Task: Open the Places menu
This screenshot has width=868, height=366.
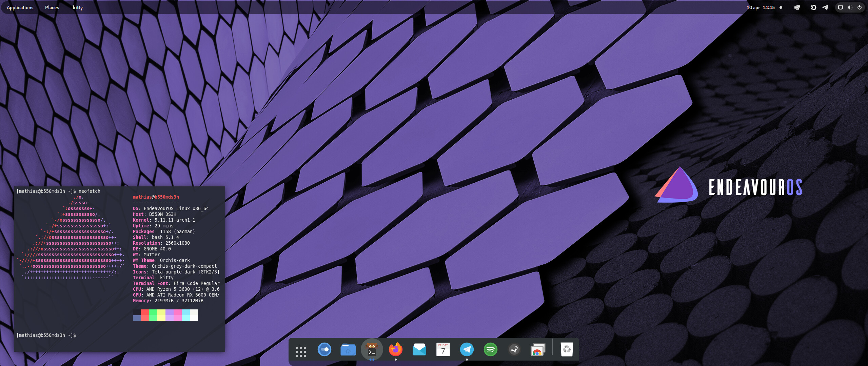Action: [52, 7]
